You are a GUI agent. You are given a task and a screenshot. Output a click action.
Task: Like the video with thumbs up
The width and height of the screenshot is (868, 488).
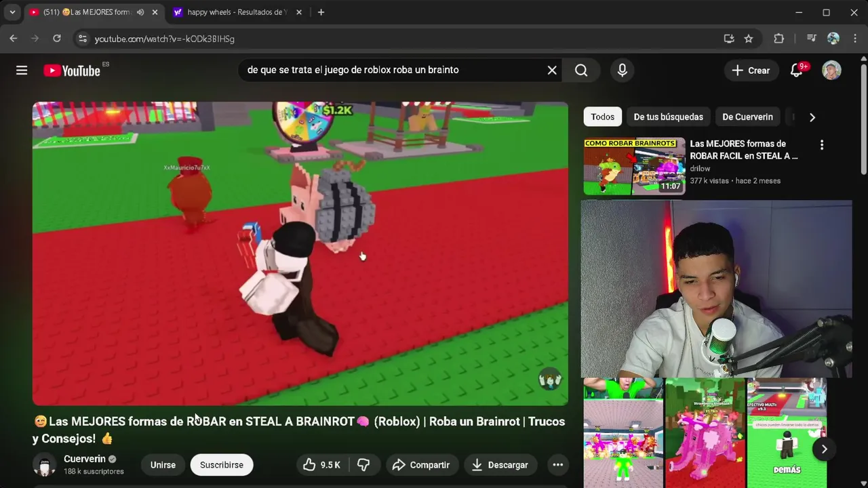point(321,464)
